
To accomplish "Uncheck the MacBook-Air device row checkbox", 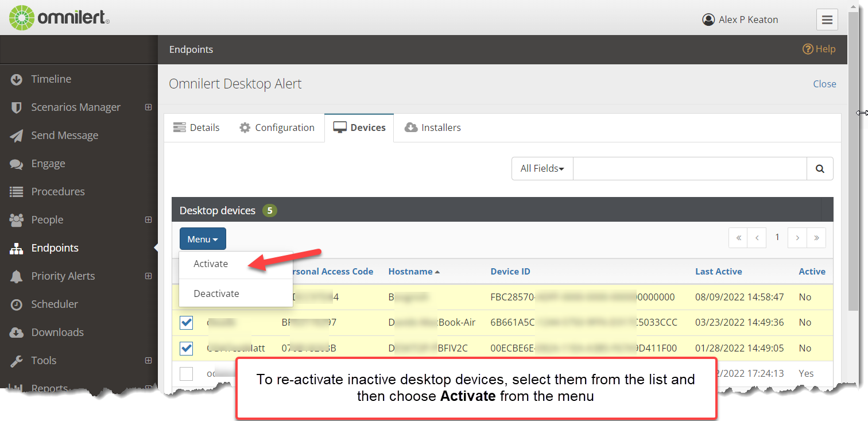I will click(187, 322).
